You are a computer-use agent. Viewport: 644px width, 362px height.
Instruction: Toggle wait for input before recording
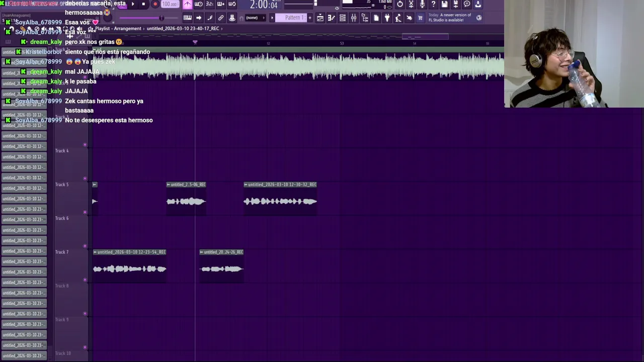tap(198, 4)
